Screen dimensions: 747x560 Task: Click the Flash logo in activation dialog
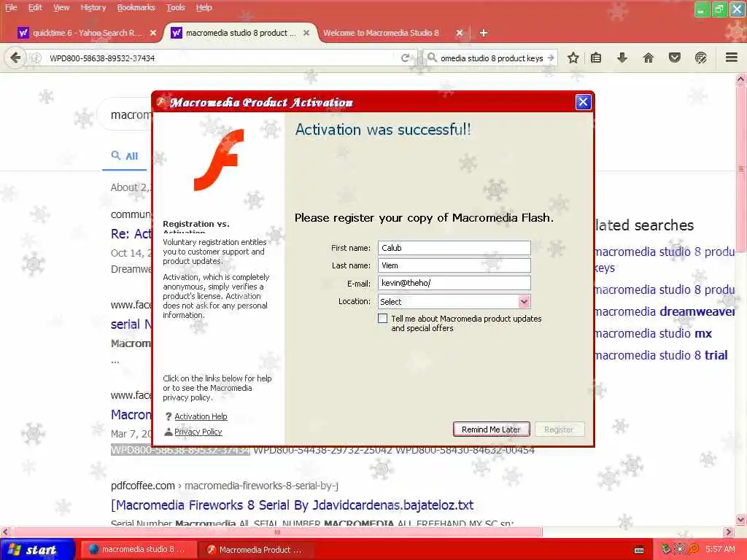[220, 160]
